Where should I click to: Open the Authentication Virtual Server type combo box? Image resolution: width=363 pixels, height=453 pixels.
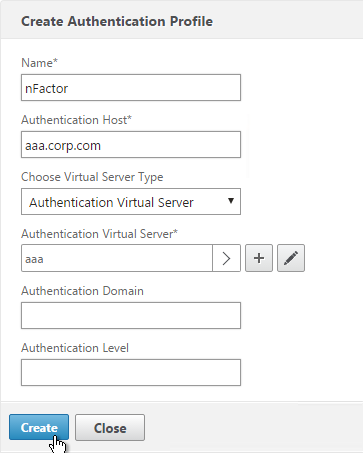(131, 202)
